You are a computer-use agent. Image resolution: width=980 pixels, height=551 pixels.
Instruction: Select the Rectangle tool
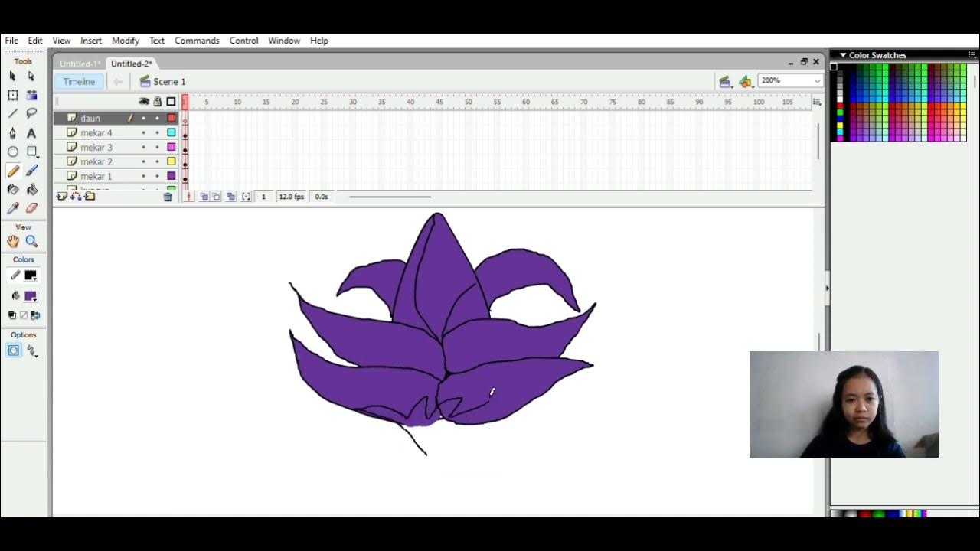tap(31, 152)
